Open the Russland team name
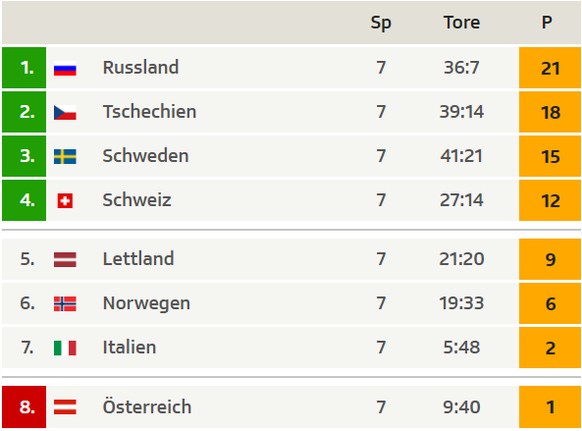The height and width of the screenshot is (431, 582). click(141, 68)
